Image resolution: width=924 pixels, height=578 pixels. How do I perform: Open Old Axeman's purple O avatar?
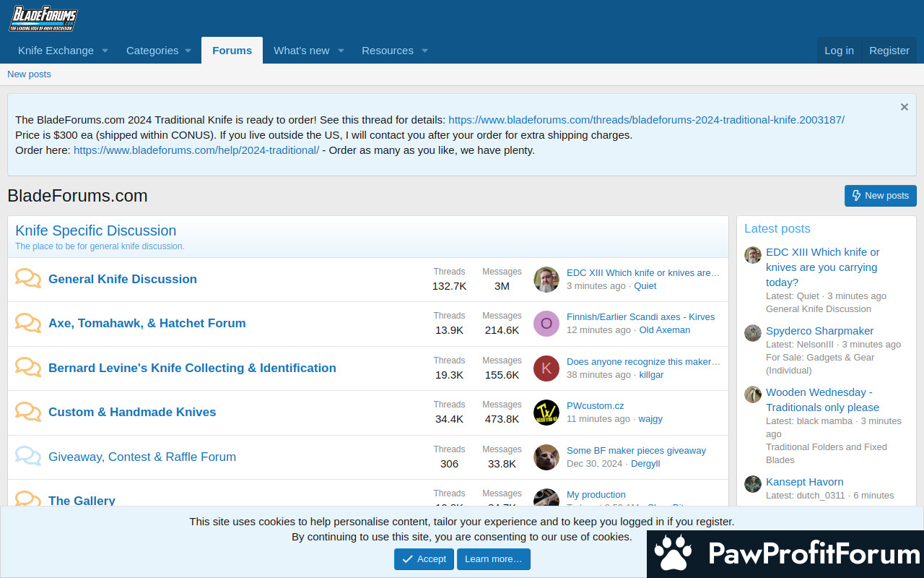546,323
